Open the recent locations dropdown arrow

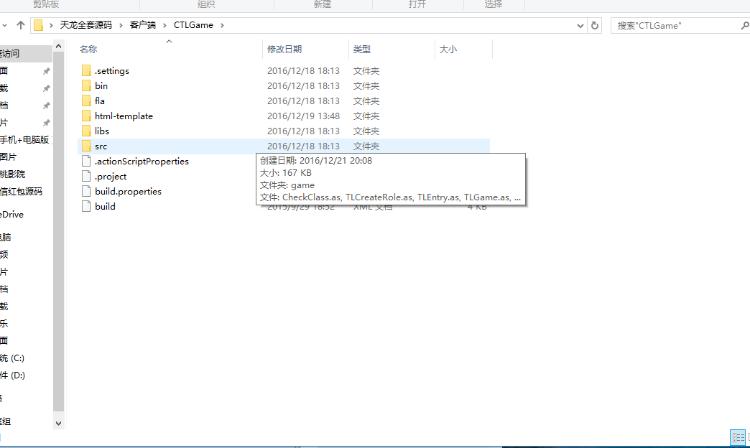(4, 25)
